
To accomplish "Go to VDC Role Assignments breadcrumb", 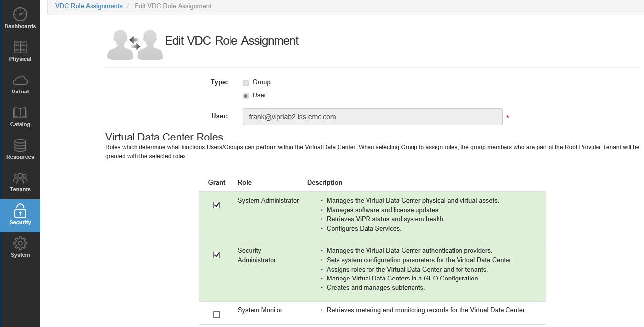I will tap(89, 6).
